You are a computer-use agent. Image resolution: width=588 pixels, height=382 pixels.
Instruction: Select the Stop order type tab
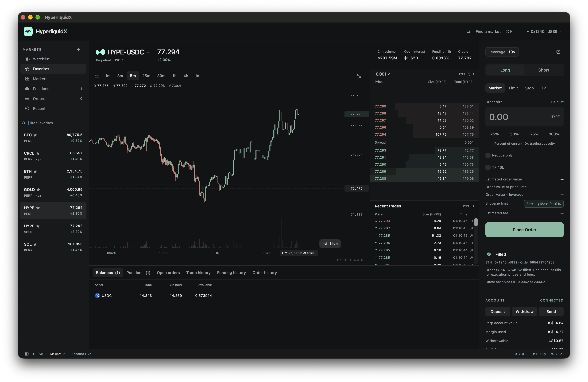pos(529,88)
